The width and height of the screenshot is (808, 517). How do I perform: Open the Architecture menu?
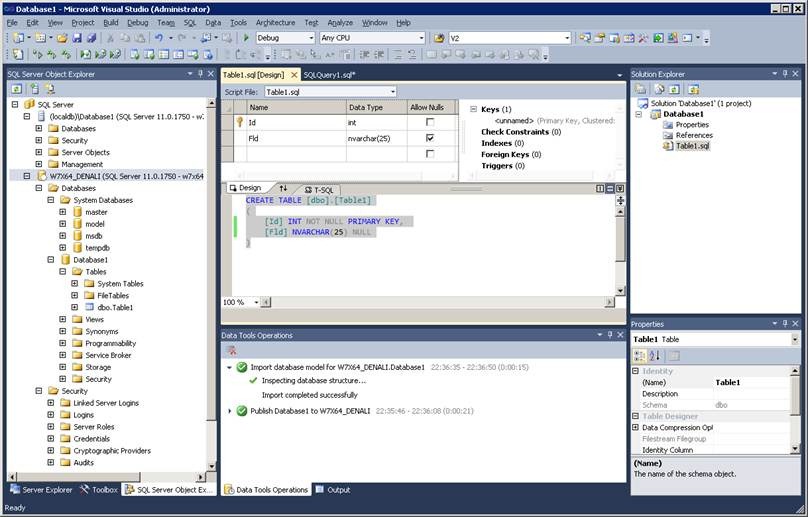(275, 22)
